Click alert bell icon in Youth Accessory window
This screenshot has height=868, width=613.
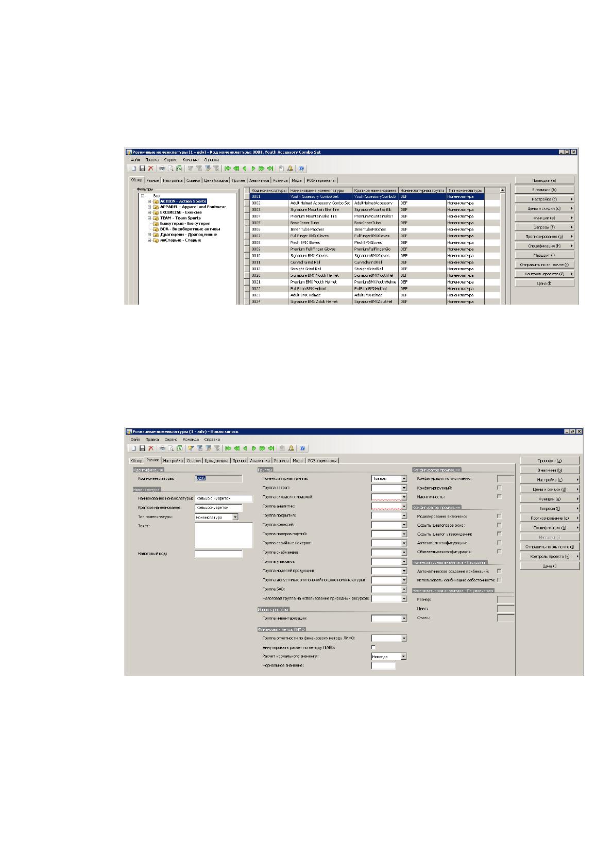pos(291,169)
